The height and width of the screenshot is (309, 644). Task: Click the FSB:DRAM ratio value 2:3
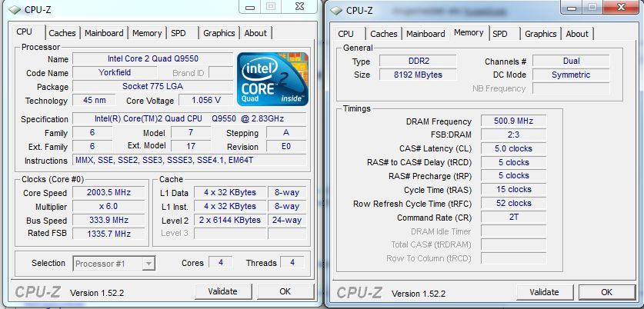click(513, 135)
